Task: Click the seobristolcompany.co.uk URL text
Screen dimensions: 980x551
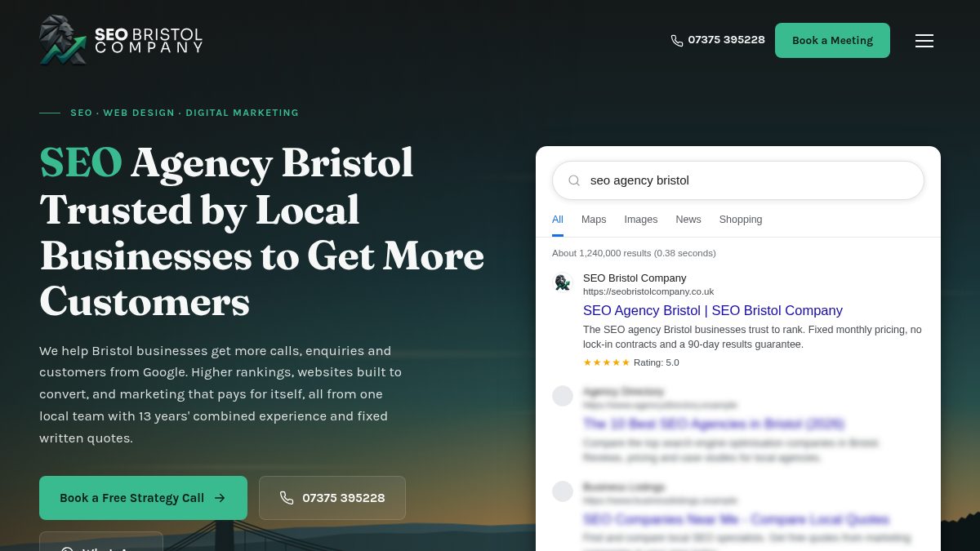Action: (648, 291)
